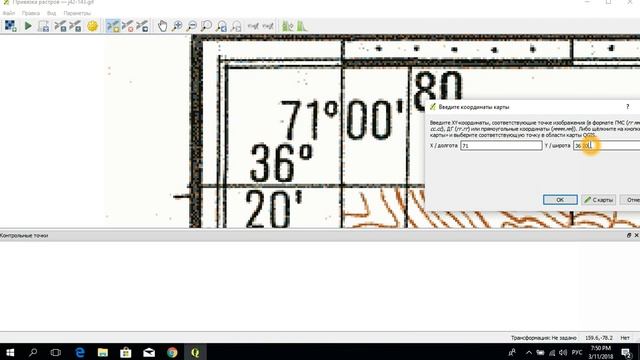Viewport: 640px width, 360px height.
Task: Click Link Georeferencer to QGIS icon
Action: click(x=253, y=26)
